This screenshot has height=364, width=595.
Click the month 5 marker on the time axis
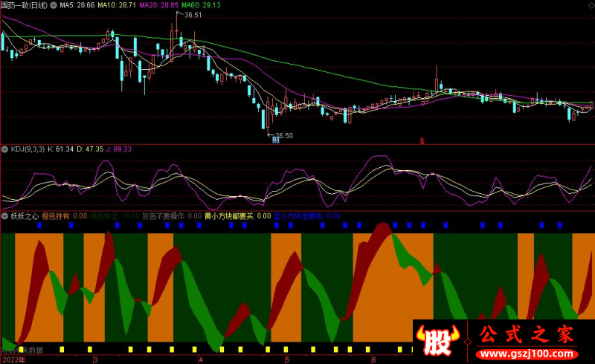(287, 360)
